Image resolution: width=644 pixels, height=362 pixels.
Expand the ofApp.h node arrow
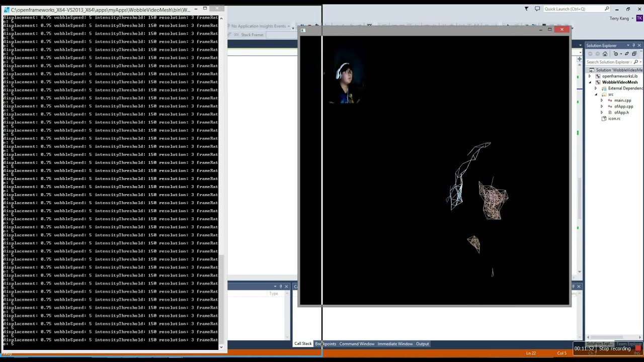click(x=602, y=112)
